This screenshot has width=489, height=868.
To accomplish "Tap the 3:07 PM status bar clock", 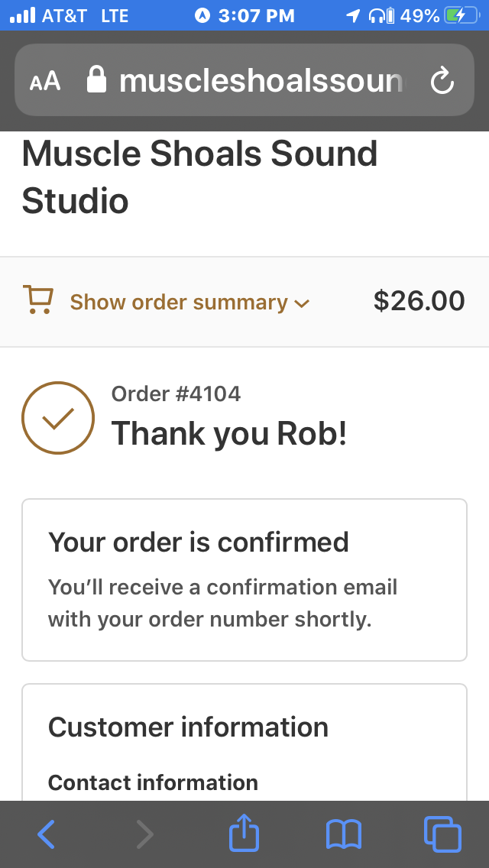I will 257,15.
